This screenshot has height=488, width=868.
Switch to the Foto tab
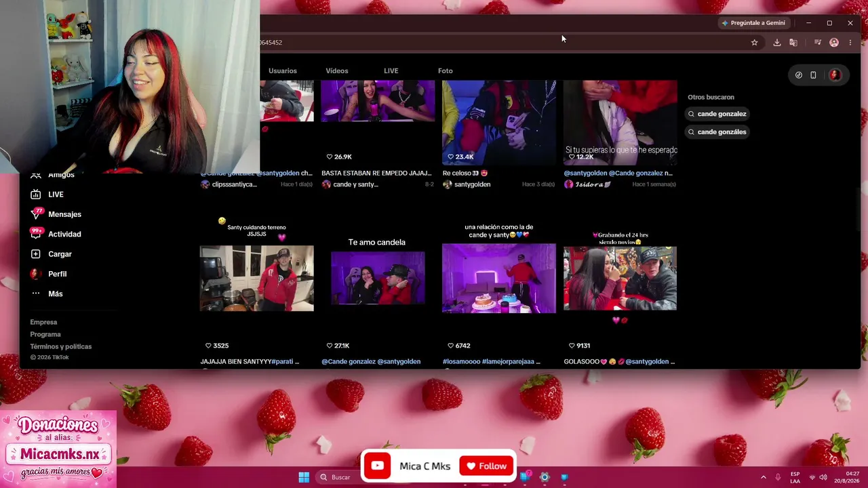click(446, 70)
